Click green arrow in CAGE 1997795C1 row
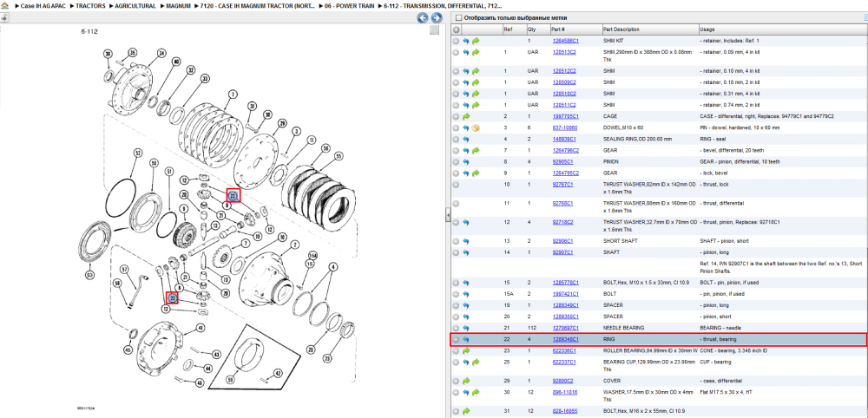Viewport: 868px width, 418px height. point(466,117)
